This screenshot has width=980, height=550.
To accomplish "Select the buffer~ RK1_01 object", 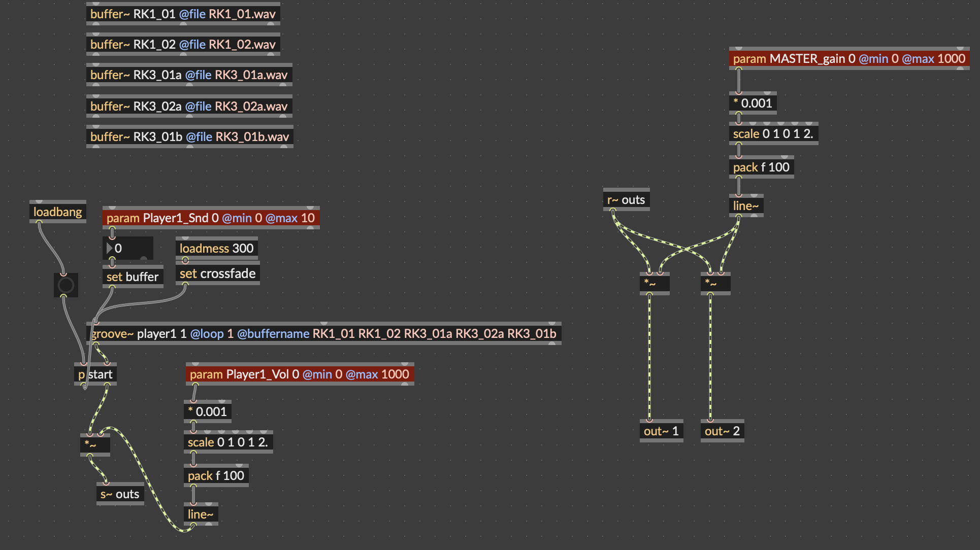I will (183, 14).
